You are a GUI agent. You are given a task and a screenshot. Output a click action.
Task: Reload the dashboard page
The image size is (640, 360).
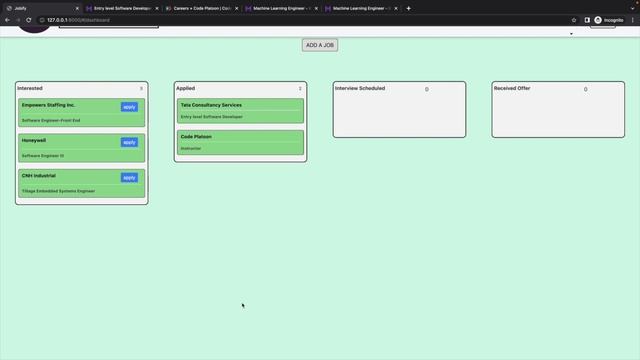29,20
